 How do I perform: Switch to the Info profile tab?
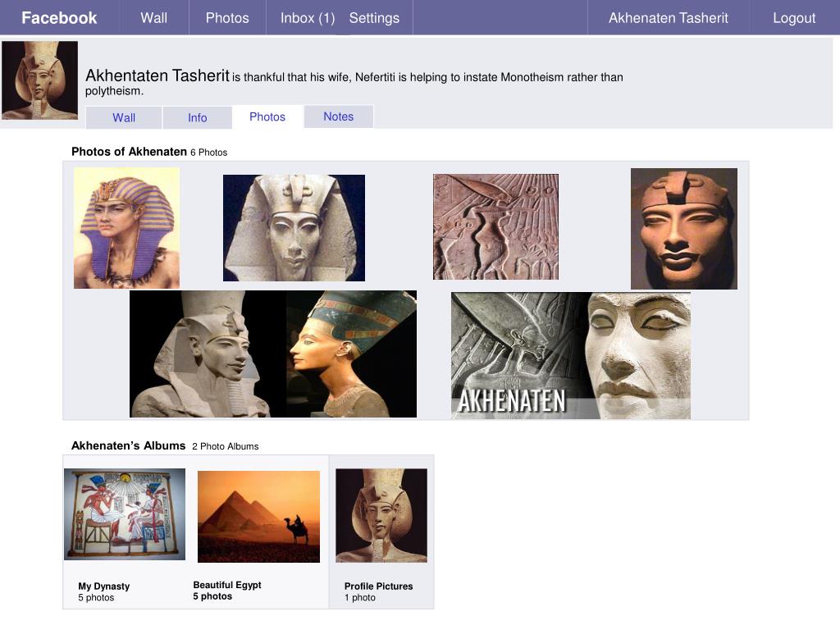pos(197,117)
